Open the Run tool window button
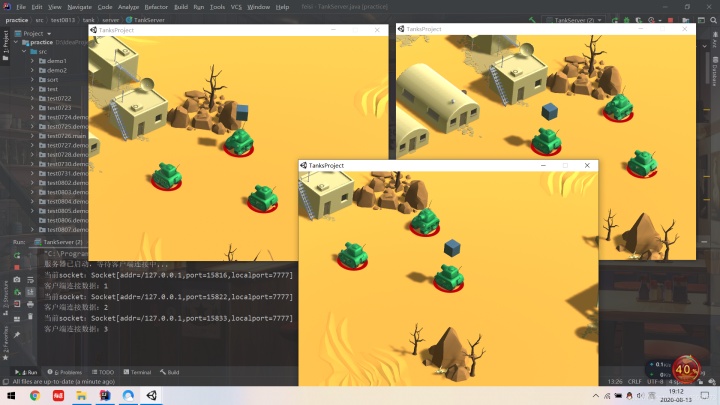This screenshot has height=405, width=720. click(x=26, y=372)
